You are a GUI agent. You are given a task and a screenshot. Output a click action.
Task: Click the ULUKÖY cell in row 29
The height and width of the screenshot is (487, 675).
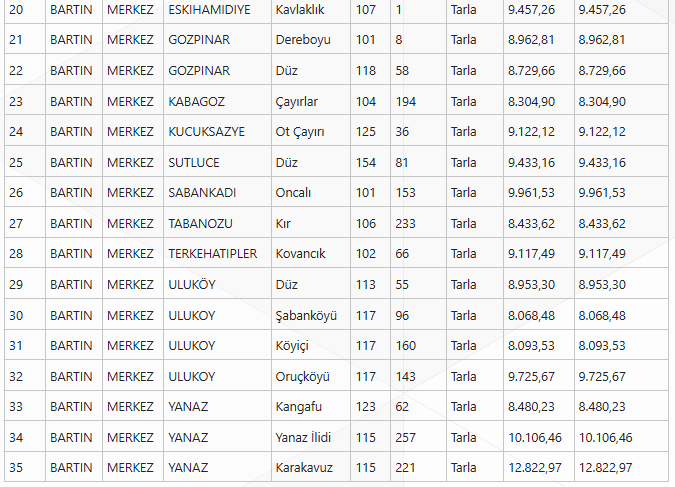click(217, 285)
